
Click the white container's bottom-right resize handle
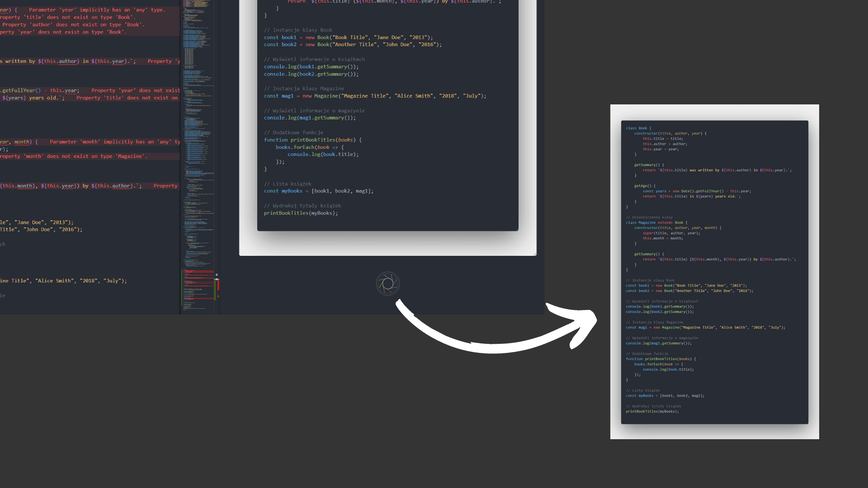[535, 254]
